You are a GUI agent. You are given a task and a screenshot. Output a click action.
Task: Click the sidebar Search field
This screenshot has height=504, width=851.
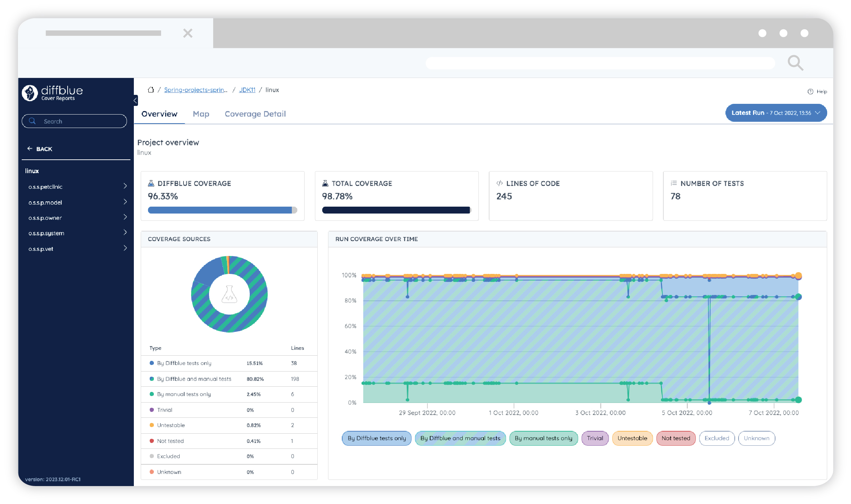tap(74, 121)
